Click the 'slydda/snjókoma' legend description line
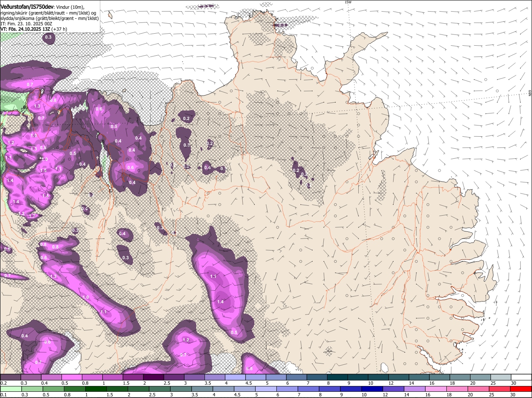 tap(49, 18)
